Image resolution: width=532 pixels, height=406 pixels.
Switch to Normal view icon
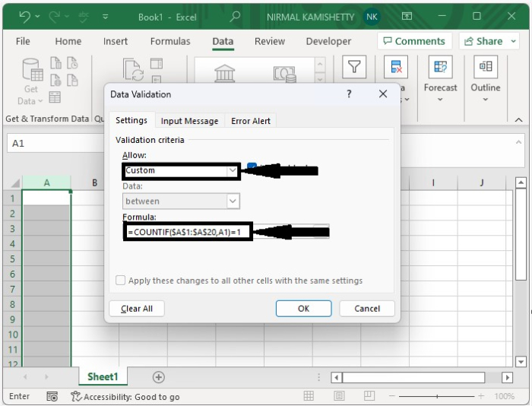point(309,396)
